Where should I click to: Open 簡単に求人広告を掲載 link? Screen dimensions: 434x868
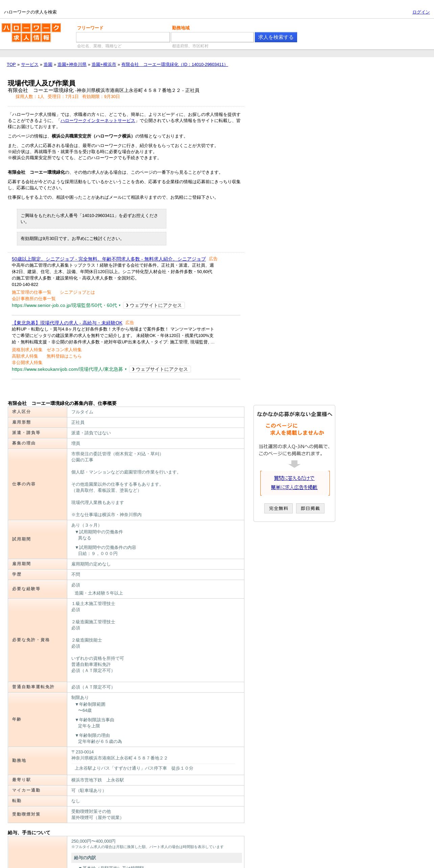(x=294, y=487)
